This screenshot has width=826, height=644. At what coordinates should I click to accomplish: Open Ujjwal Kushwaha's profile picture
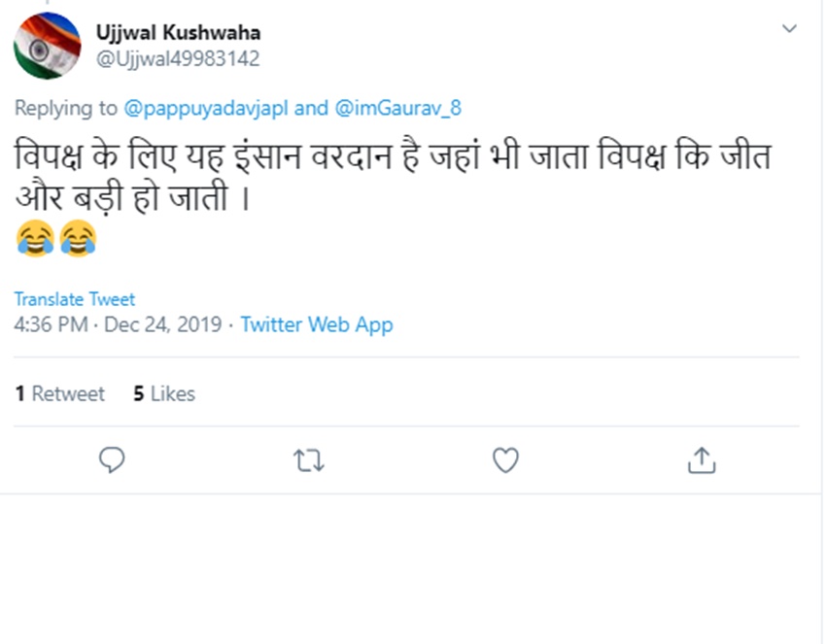48,46
